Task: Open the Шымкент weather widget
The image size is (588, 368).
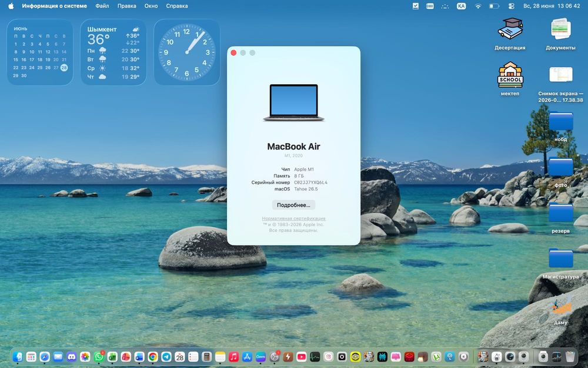Action: point(113,52)
